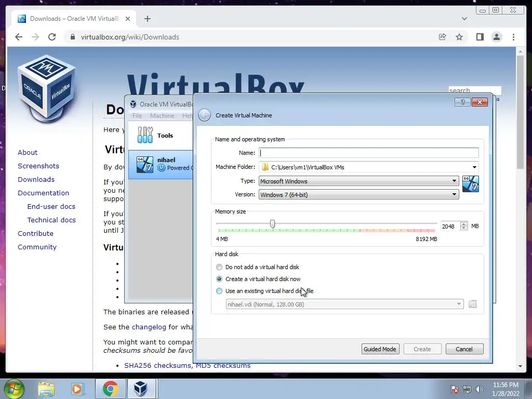Click the help question mark button in dialog
This screenshot has width=532, height=399.
[462, 102]
